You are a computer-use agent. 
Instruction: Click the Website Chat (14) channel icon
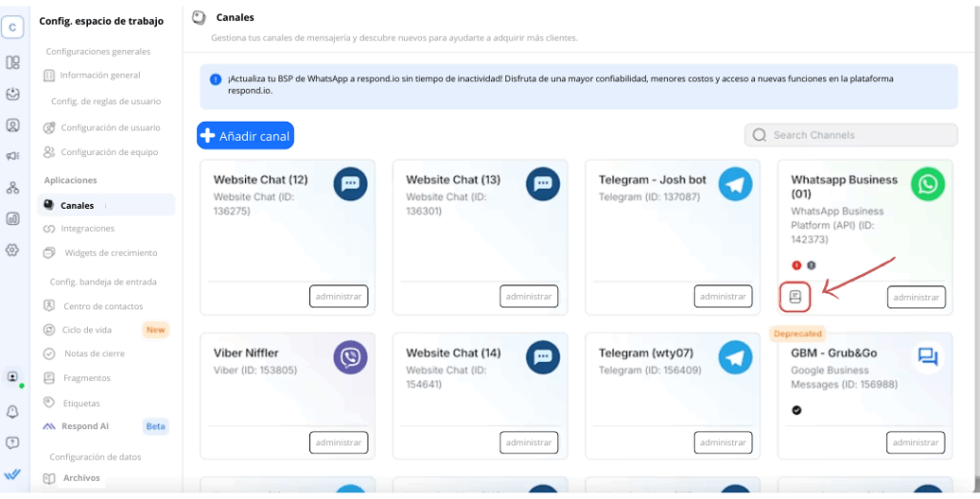click(x=544, y=357)
